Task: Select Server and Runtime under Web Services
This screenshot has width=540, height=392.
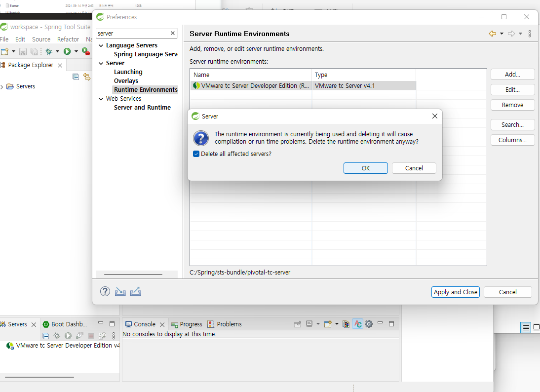Action: coord(142,108)
